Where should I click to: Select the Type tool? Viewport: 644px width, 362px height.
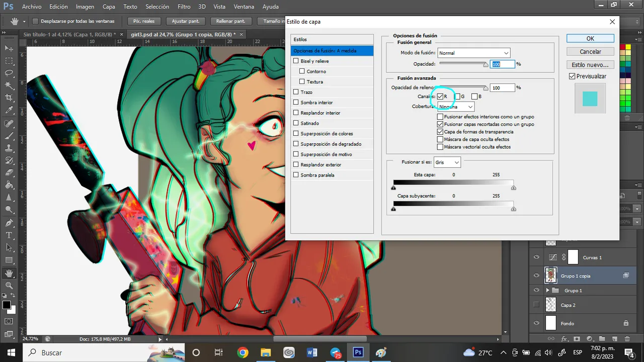click(9, 235)
